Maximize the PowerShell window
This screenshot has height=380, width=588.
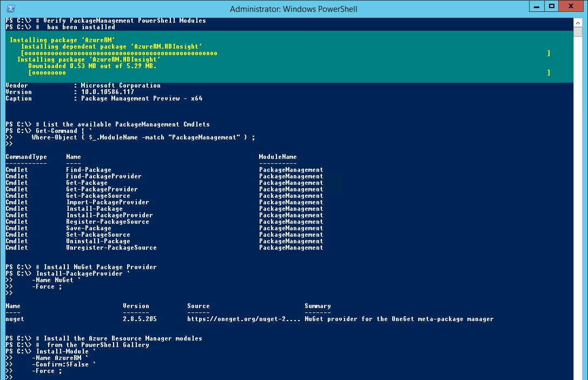coord(551,6)
